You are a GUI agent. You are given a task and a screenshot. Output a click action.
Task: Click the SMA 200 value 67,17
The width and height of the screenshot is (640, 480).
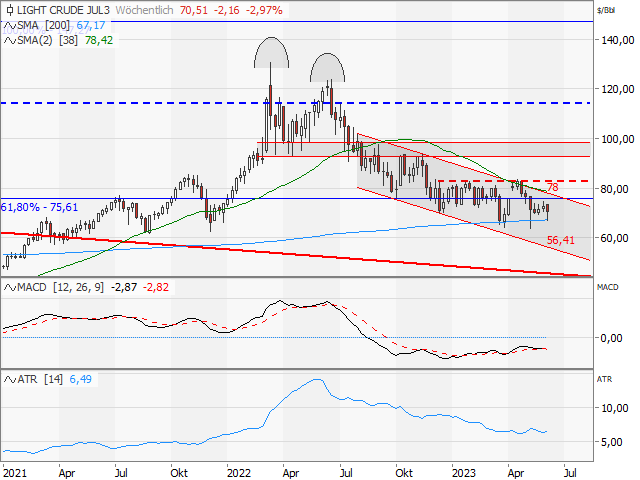pos(91,26)
